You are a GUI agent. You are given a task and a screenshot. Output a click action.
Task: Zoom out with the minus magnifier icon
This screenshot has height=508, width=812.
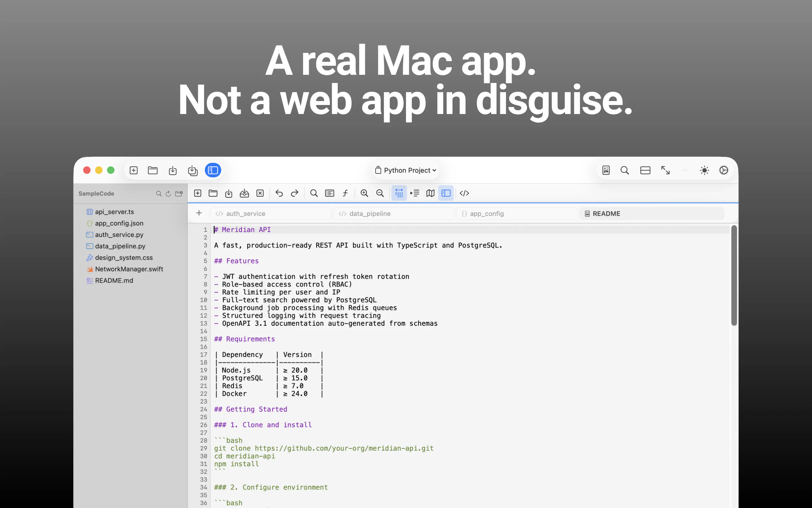380,193
